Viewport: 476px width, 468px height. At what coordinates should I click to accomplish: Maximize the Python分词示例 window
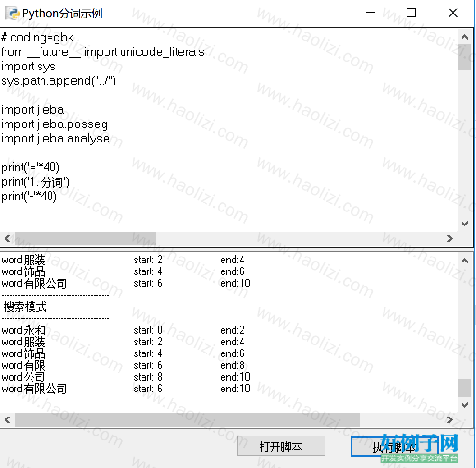point(411,13)
